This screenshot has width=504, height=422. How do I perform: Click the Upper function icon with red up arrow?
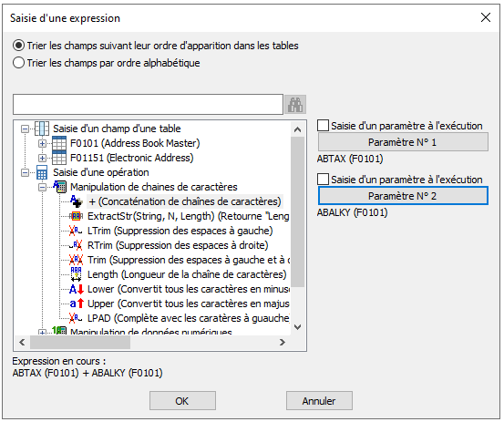coord(77,304)
